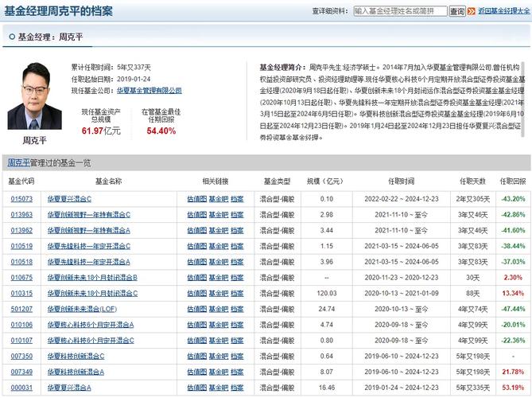Viewport: 532px width, 398px height.
Task: Open fund 华夏复兴混合A
Action: pyautogui.click(x=69, y=388)
